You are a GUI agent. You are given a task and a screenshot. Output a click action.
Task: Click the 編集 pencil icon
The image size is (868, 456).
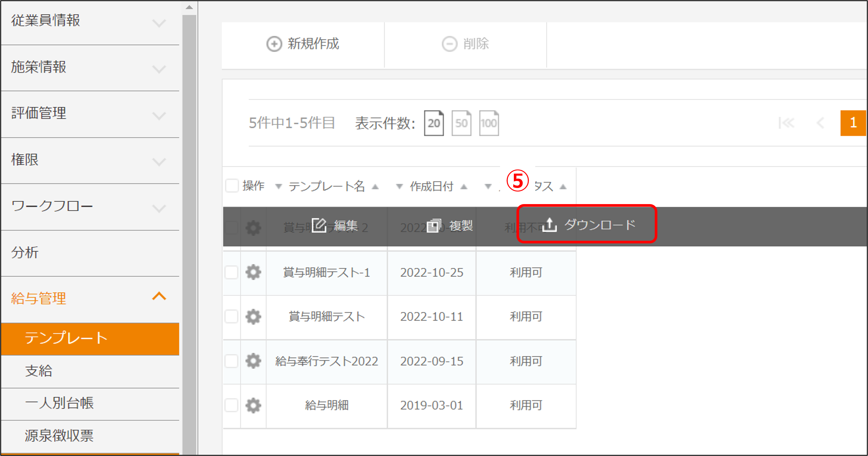coord(318,225)
